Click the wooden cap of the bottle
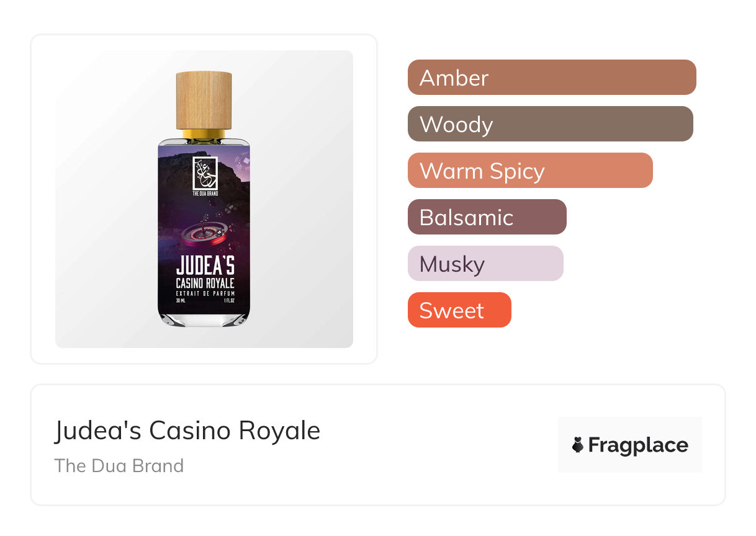 204,99
